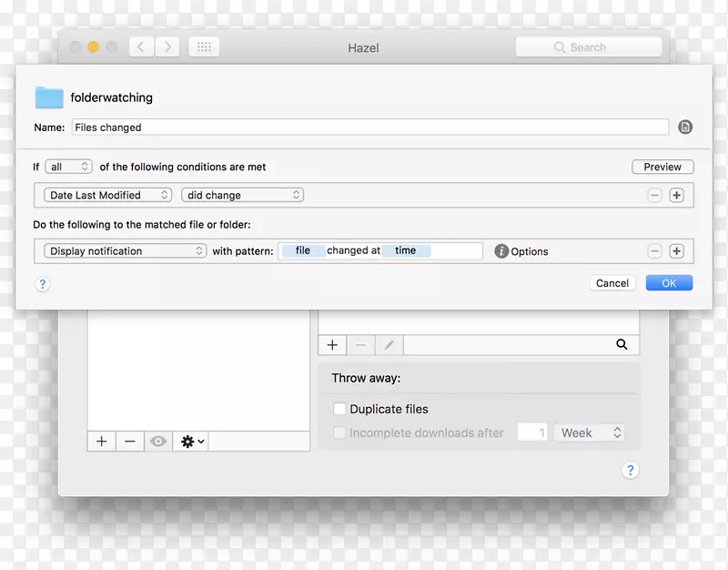Click the folderwatching folder icon
Viewport: 728px width, 570px height.
point(49,97)
